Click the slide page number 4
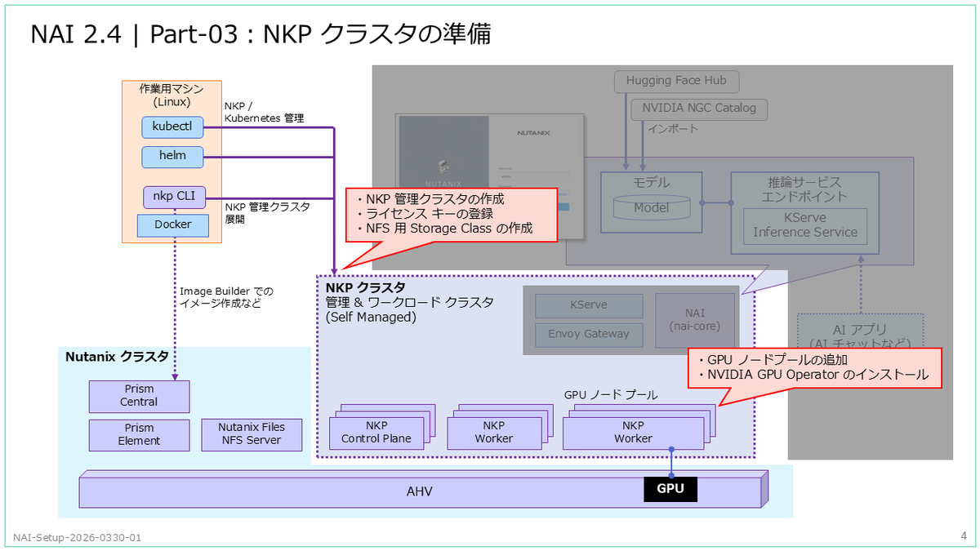The image size is (980, 551). pyautogui.click(x=964, y=535)
